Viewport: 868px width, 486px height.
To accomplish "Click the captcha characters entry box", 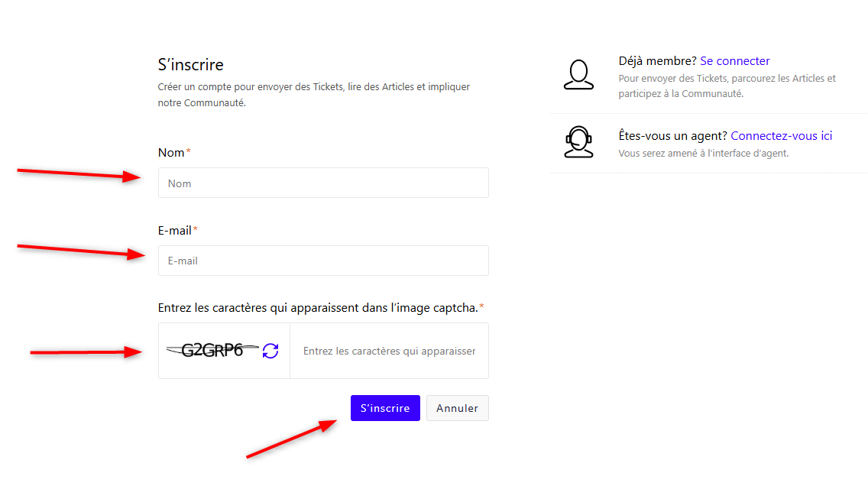I will 389,352.
